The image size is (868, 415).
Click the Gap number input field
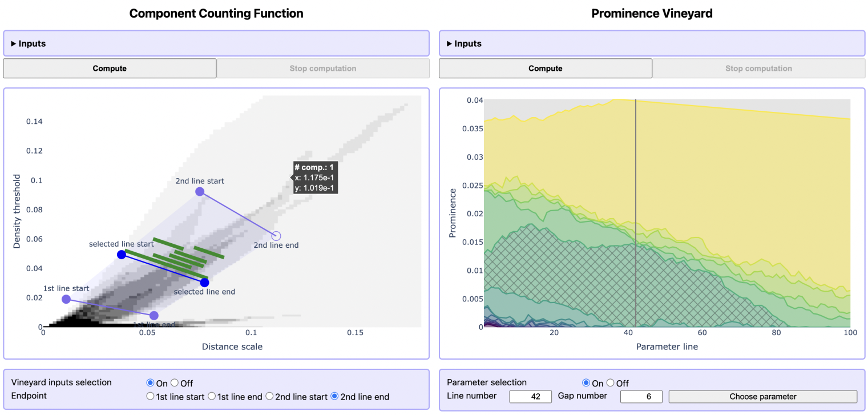641,397
